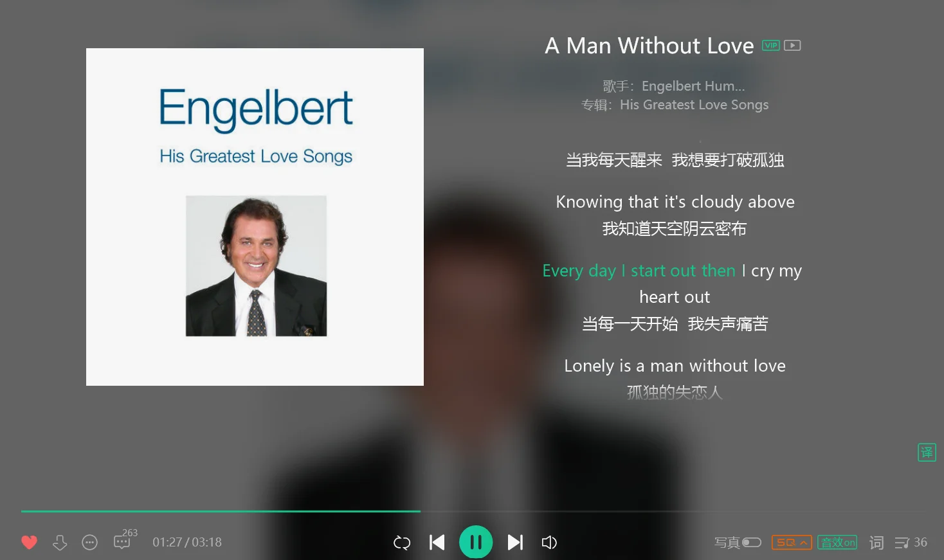Skip to the next track
Screen dimensions: 944x560
pos(515,543)
